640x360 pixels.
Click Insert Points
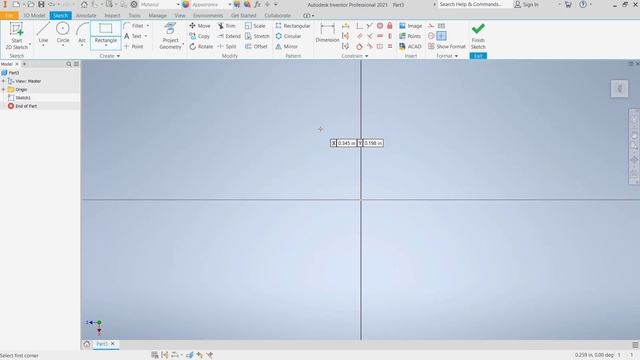(410, 36)
